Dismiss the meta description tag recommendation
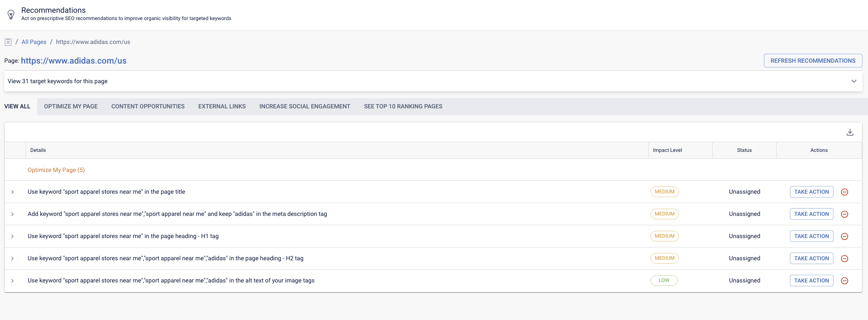This screenshot has height=320, width=868. (844, 214)
